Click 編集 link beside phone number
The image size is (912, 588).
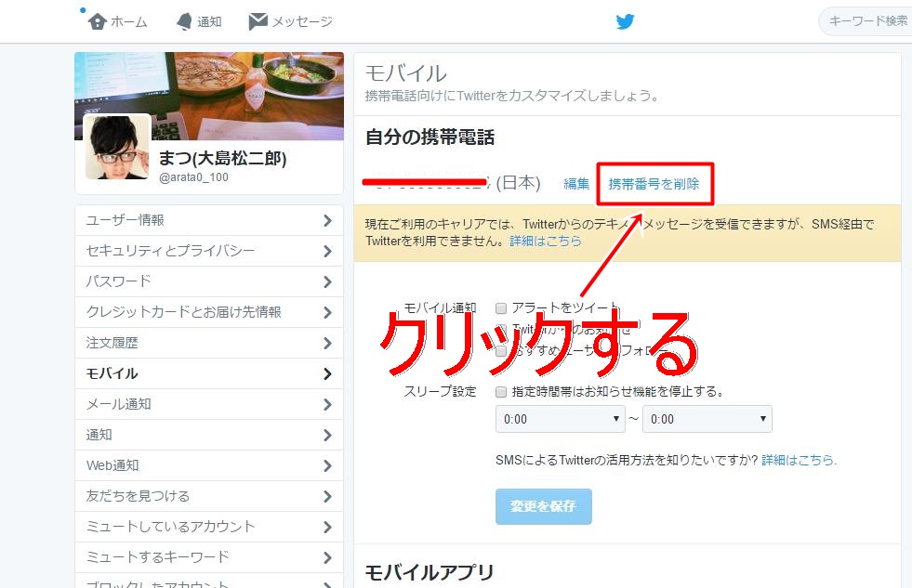coord(576,184)
